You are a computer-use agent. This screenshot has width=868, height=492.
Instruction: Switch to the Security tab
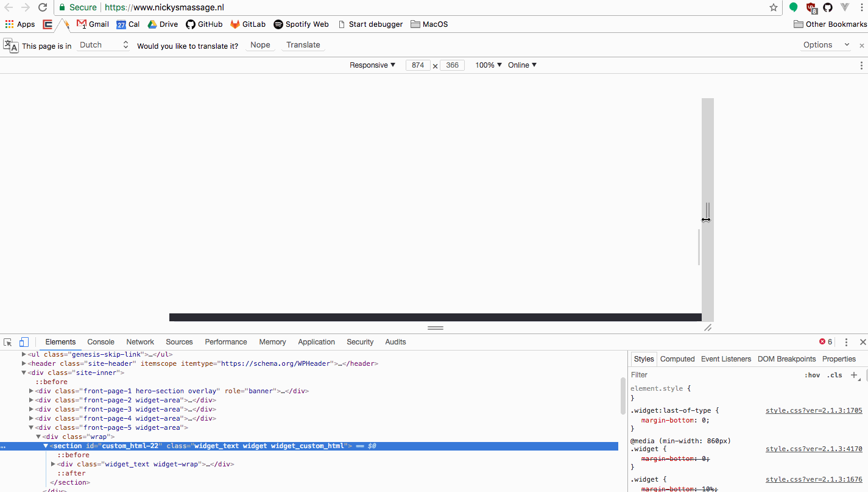tap(360, 342)
